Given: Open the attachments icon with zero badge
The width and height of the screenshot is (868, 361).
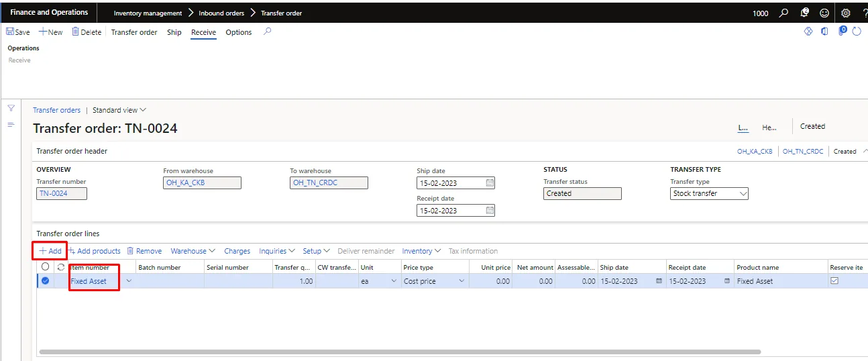Looking at the screenshot, I should click(843, 31).
